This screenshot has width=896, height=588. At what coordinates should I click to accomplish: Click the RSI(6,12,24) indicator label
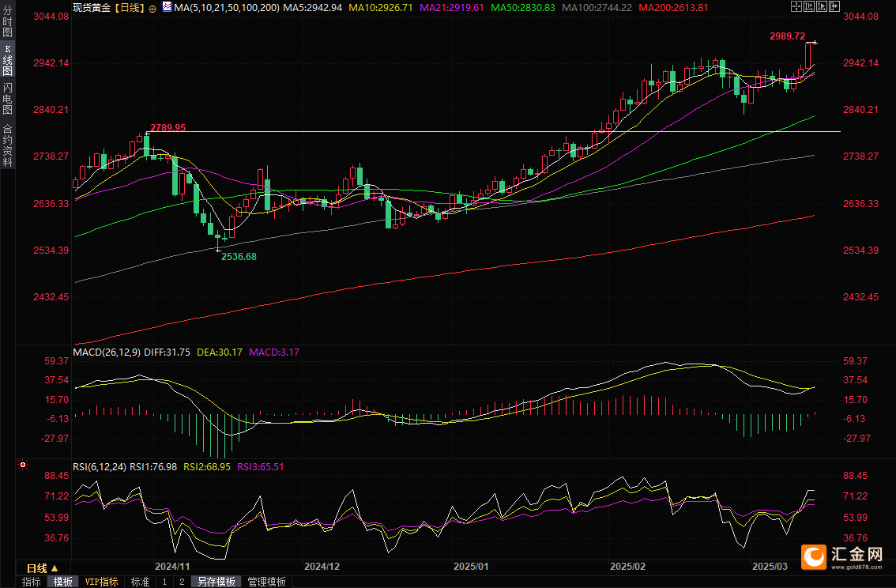click(x=100, y=467)
